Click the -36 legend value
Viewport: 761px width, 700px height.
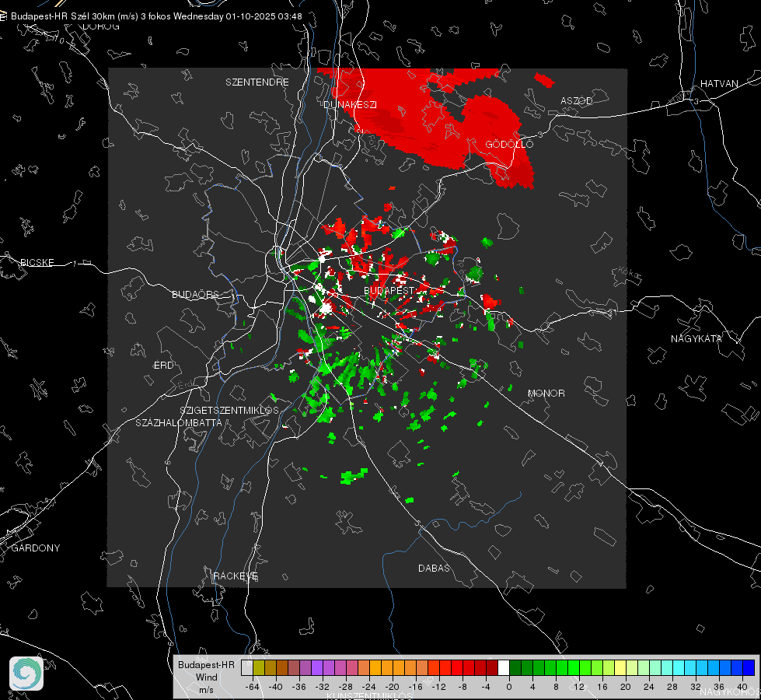pyautogui.click(x=299, y=687)
